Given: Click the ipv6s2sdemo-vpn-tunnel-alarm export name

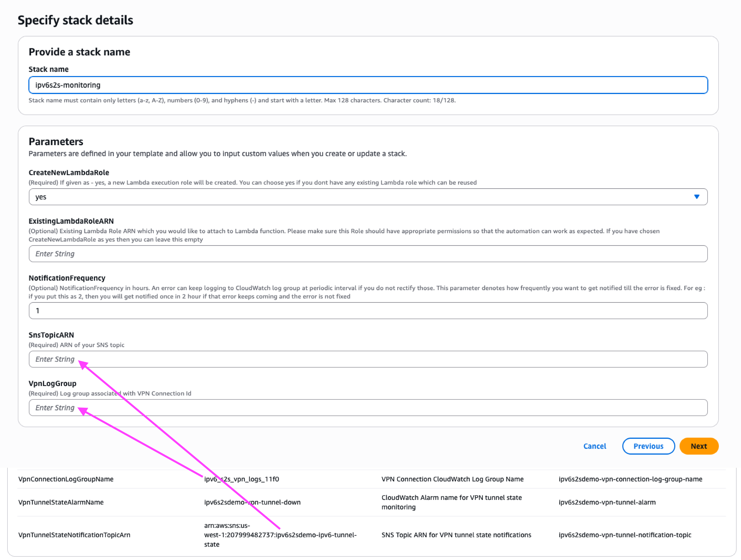Looking at the screenshot, I should click(x=607, y=502).
